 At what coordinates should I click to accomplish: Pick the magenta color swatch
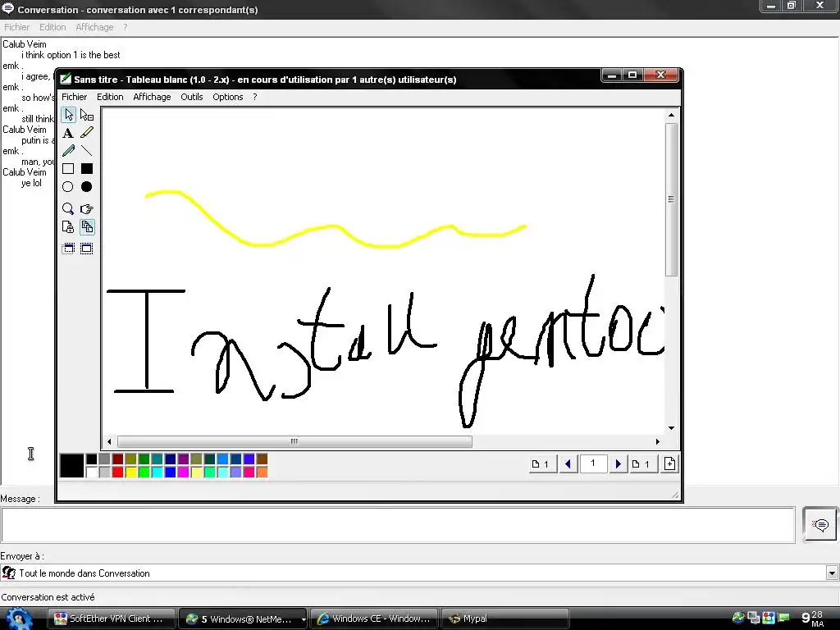pyautogui.click(x=183, y=472)
